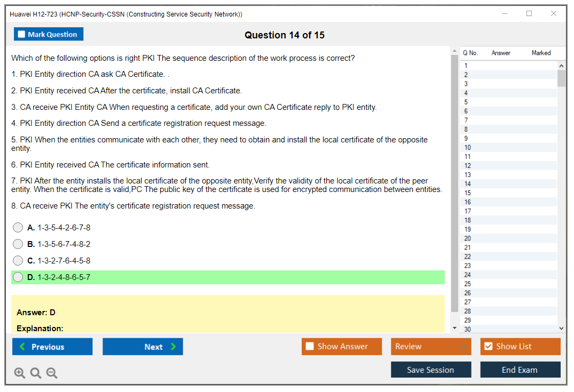Click the zoom out magnifier icon
Viewport: 574px width, 392px height.
pos(52,373)
